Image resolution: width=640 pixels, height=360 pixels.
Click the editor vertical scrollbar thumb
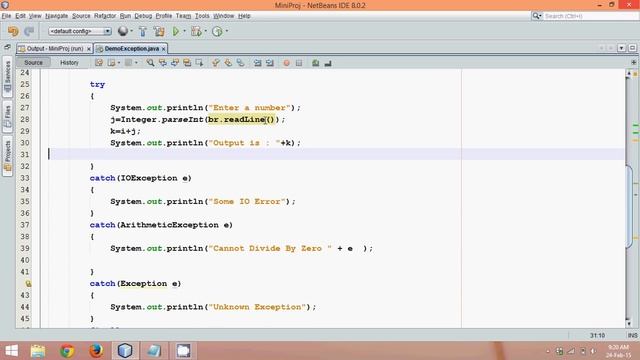[629, 206]
